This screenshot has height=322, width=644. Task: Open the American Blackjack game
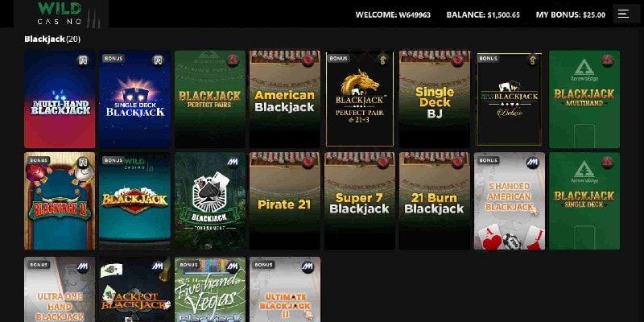[285, 99]
